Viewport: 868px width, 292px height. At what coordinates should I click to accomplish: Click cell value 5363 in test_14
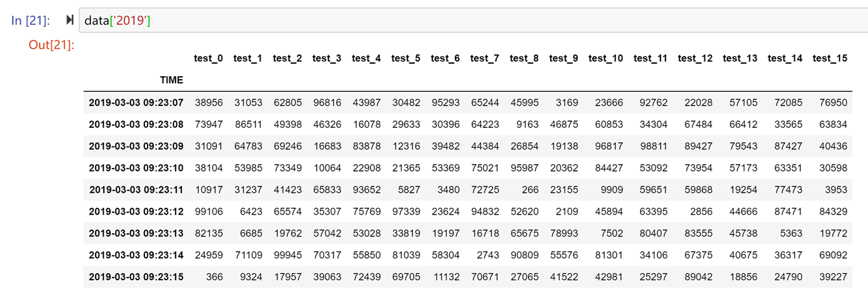click(x=792, y=233)
